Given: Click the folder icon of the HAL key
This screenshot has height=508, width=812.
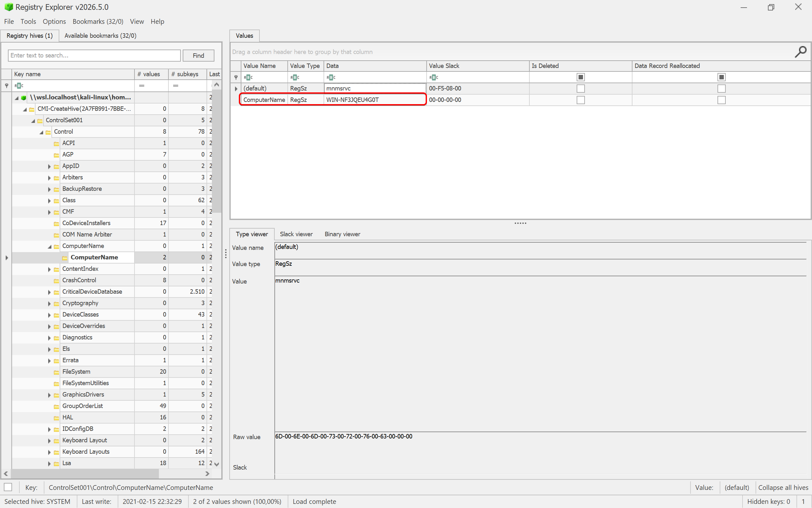Looking at the screenshot, I should [56, 418].
